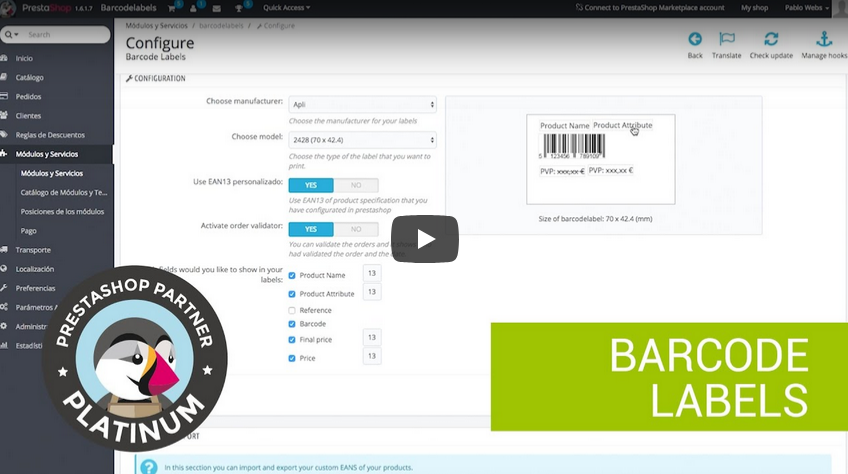Click the barcode image in preview
The width and height of the screenshot is (848, 474).
point(572,146)
